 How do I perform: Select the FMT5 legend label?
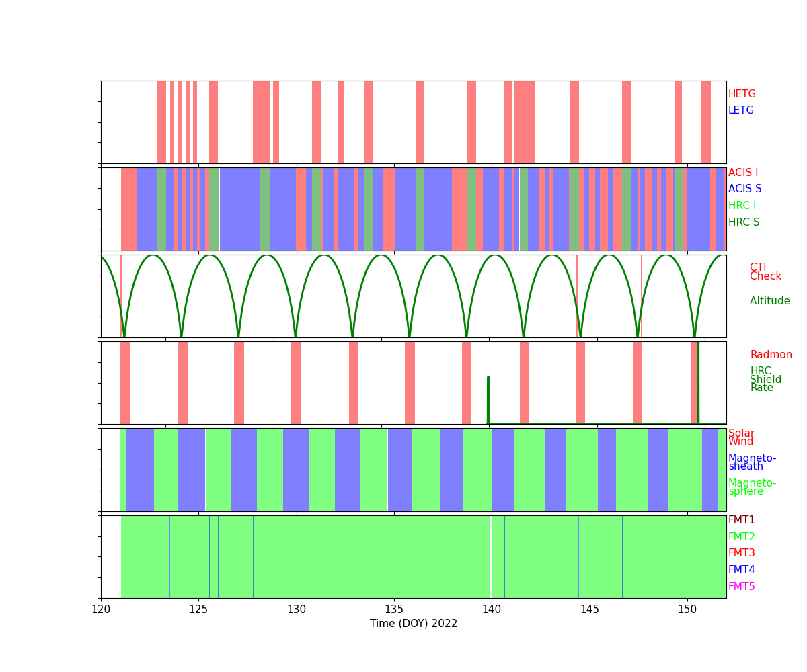click(741, 587)
